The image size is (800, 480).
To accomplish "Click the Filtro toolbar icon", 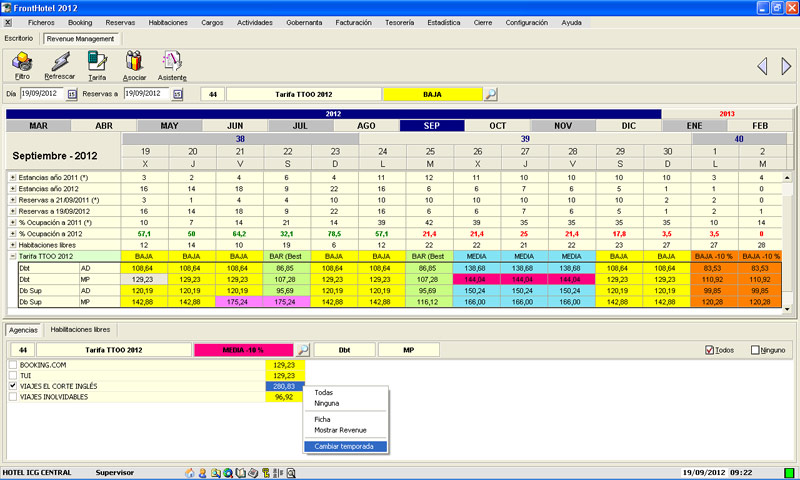I will (21, 64).
